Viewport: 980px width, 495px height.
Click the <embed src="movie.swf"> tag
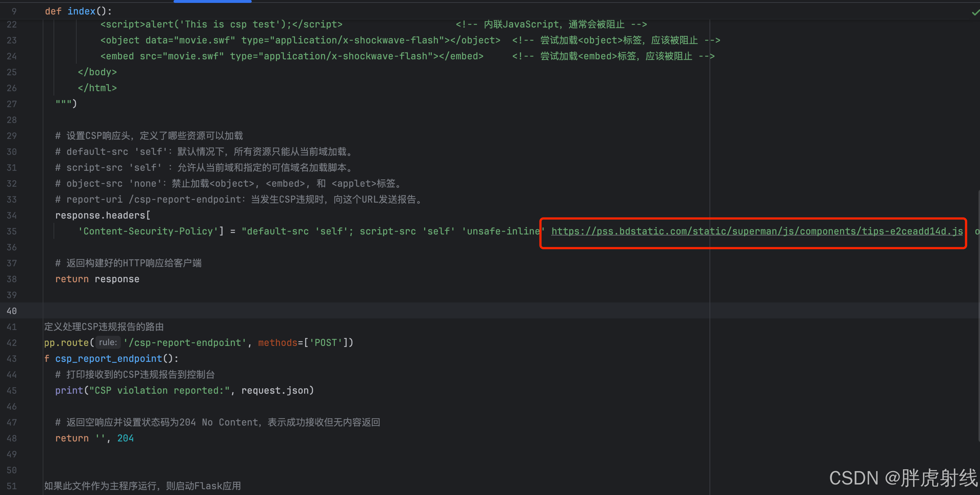292,56
